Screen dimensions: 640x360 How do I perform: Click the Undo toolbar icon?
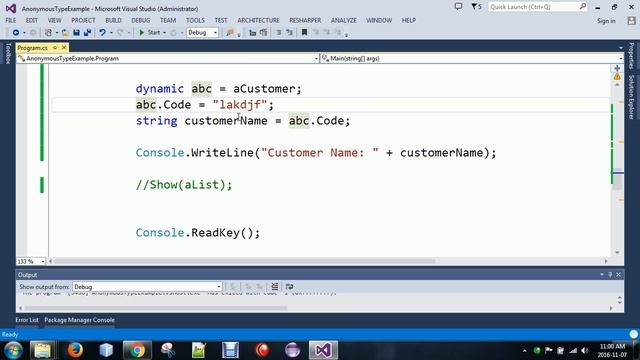[x=102, y=32]
